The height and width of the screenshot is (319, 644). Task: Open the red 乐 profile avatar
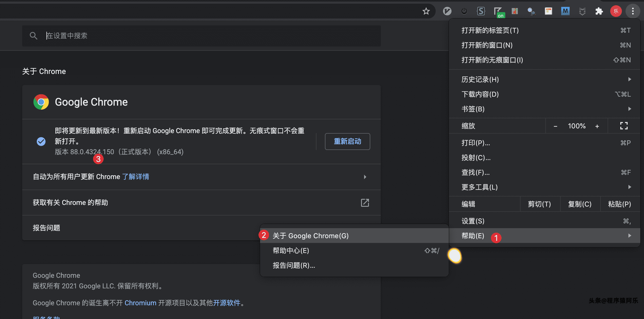[x=616, y=11]
